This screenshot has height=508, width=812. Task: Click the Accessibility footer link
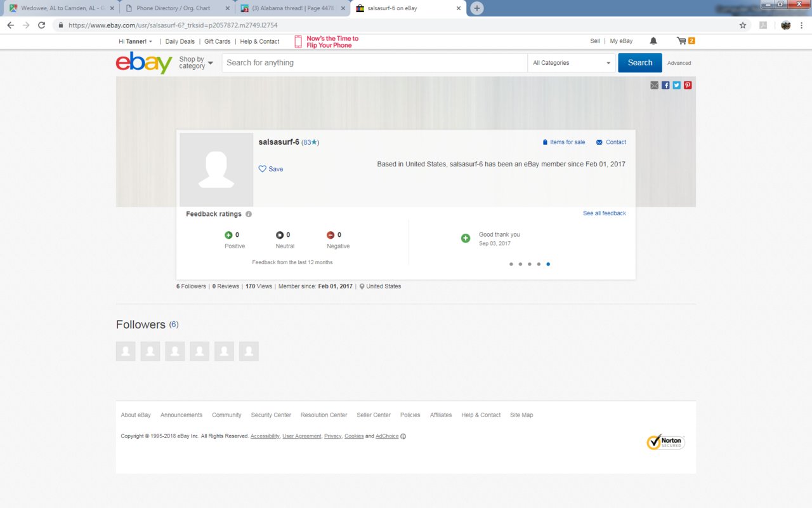tap(265, 436)
